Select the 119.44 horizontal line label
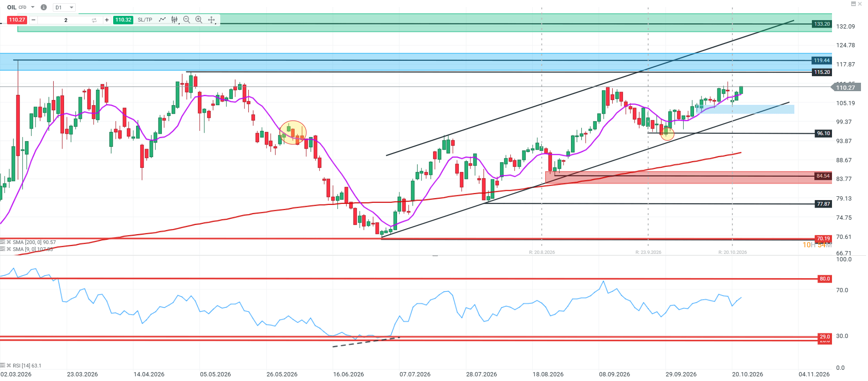Image resolution: width=868 pixels, height=381 pixels. 822,60
